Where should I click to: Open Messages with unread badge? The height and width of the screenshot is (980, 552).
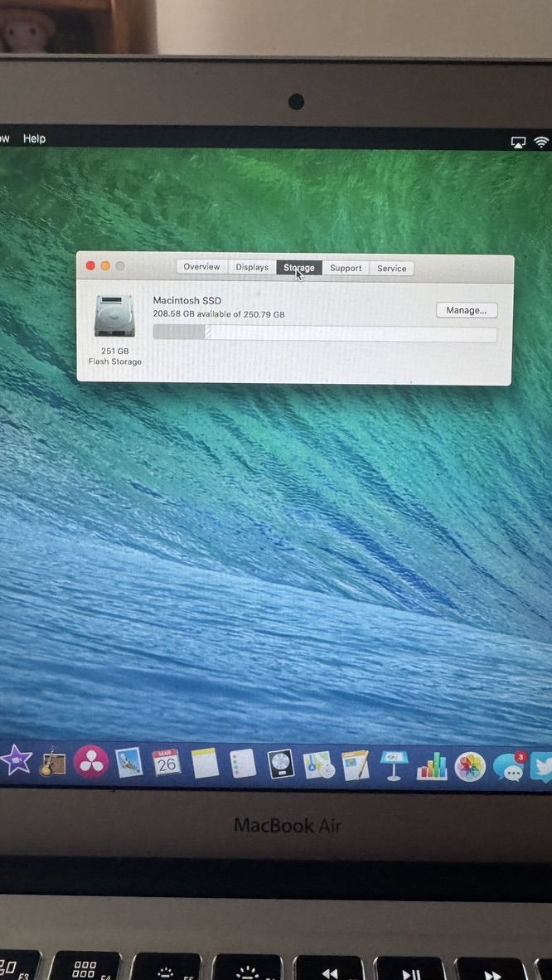click(508, 768)
